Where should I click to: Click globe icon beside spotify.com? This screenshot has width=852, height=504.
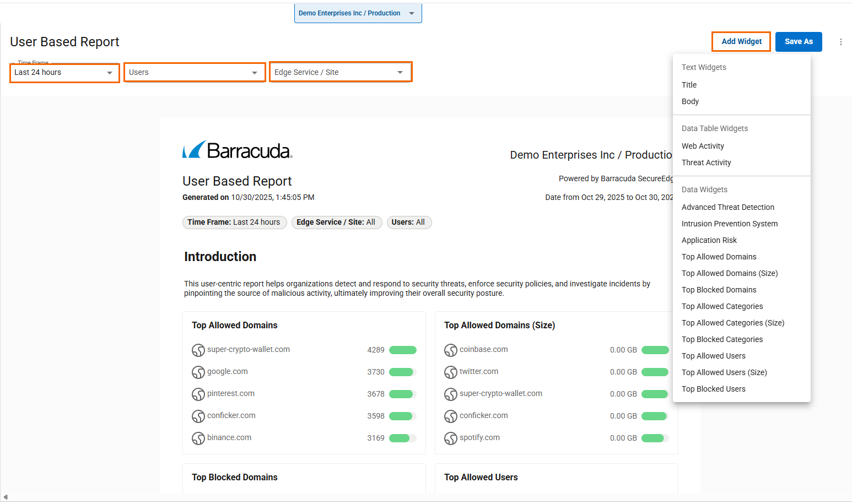tap(451, 438)
